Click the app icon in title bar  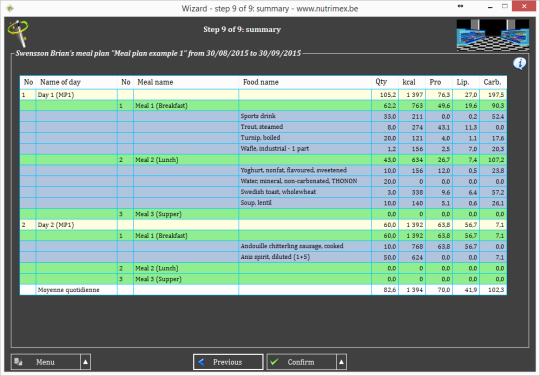point(10,8)
